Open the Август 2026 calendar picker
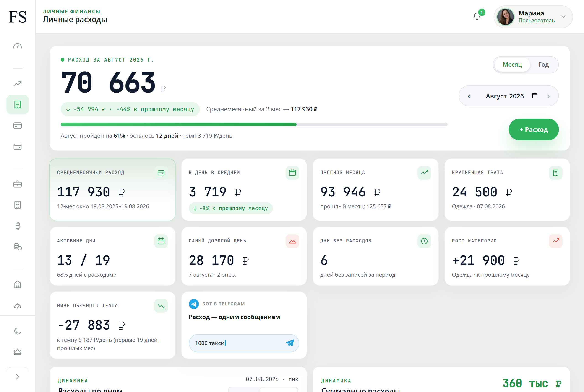 point(535,96)
